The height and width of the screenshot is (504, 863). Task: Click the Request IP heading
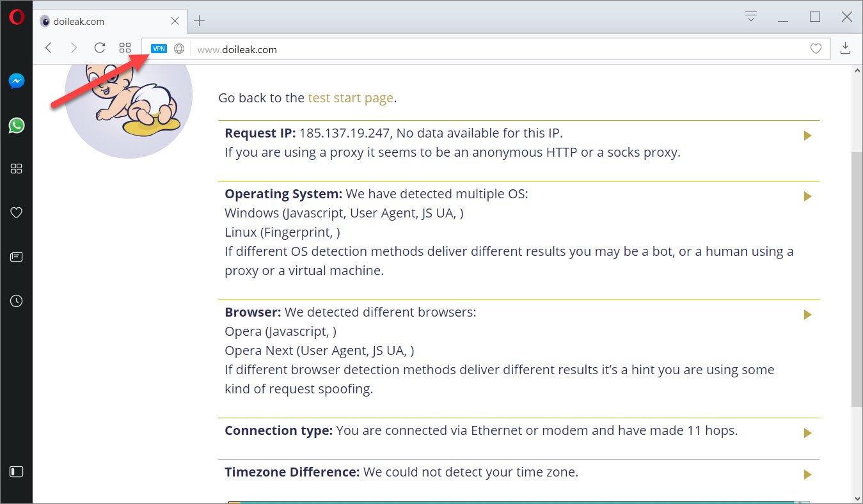pos(260,133)
